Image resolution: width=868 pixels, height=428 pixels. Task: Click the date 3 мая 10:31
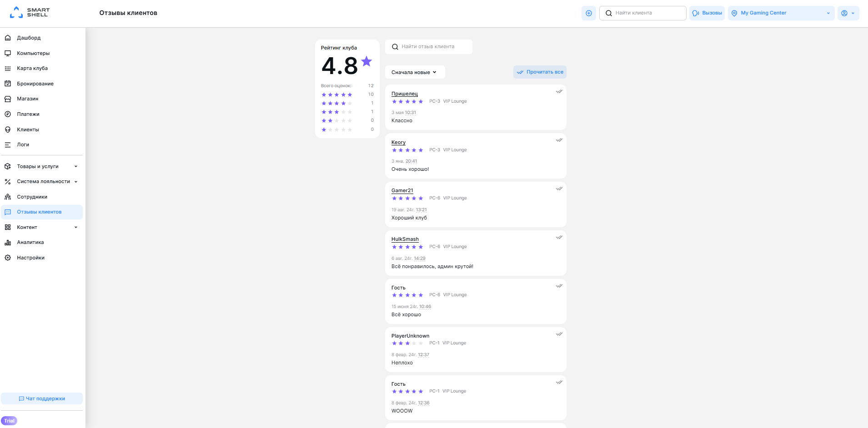coord(404,112)
